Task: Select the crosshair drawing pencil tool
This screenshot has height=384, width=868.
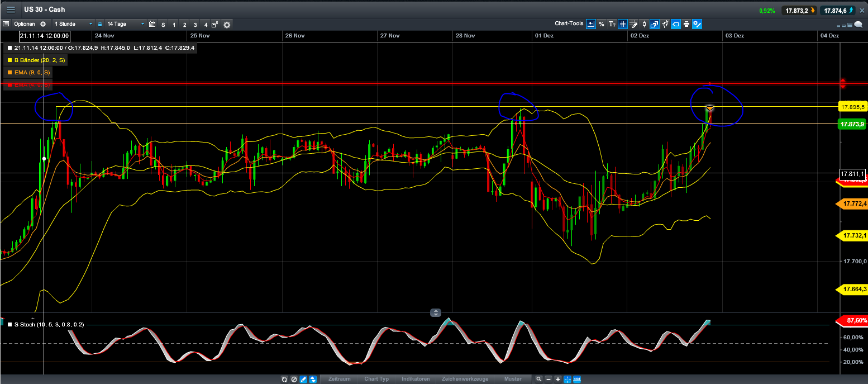Action: coord(633,24)
